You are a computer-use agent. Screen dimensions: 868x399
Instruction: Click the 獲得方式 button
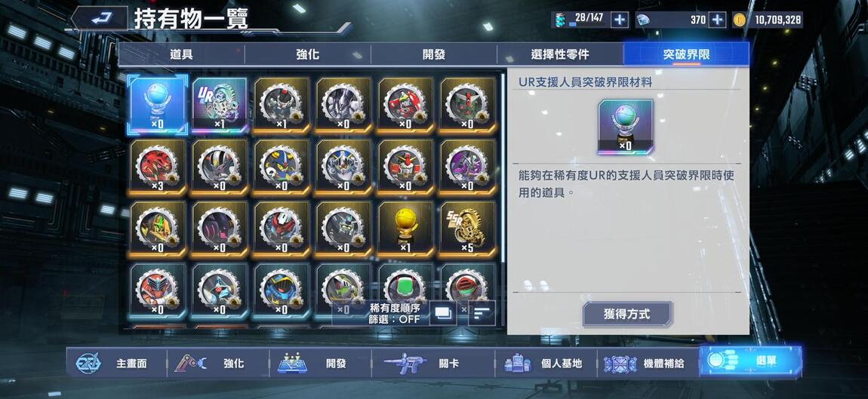[x=626, y=315]
